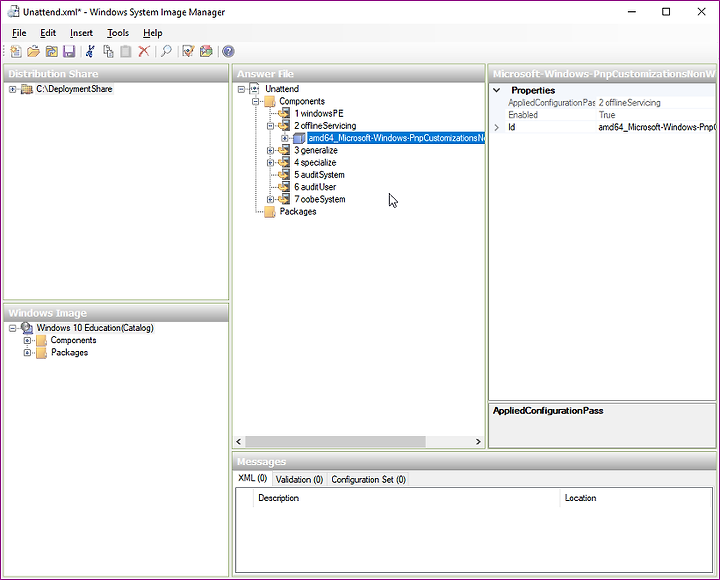Open the File menu
Viewport: 720px width, 580px height.
[x=19, y=33]
